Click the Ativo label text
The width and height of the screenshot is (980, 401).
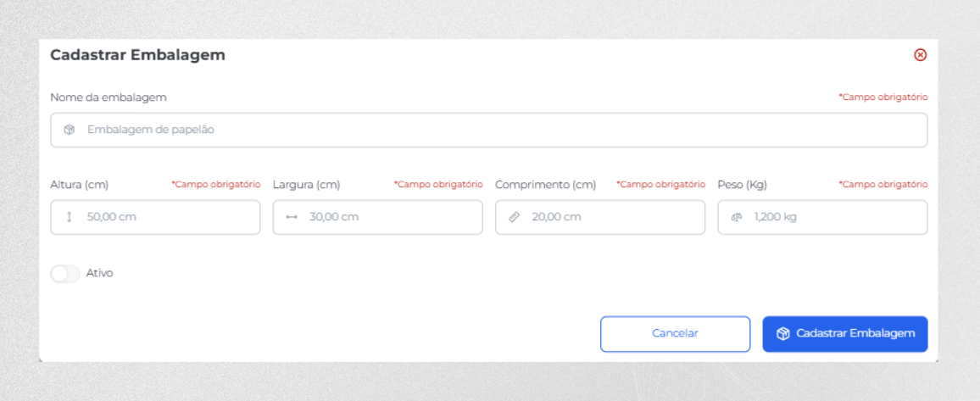pyautogui.click(x=99, y=274)
